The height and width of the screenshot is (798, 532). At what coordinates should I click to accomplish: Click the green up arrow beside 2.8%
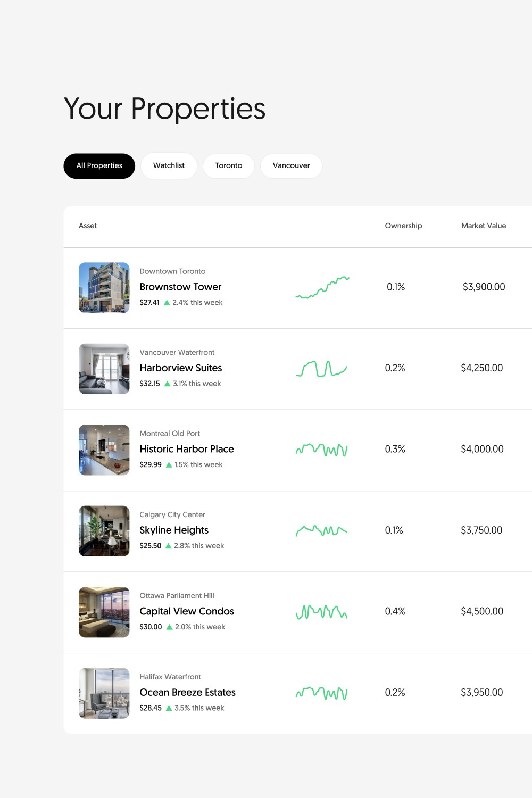(168, 546)
